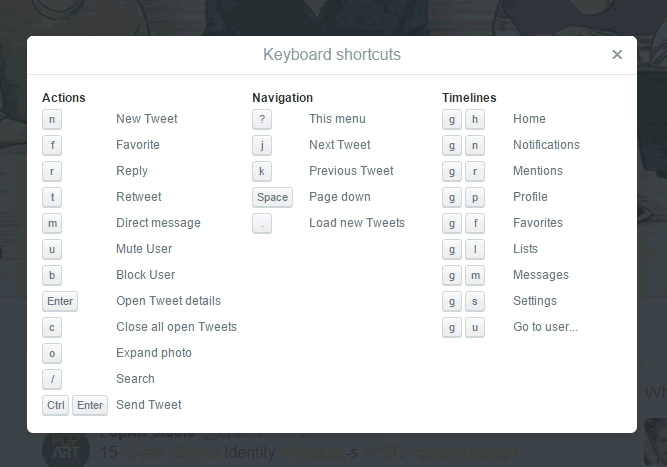Click the 'Go to user...' label
Viewport: 667px width, 467px height.
point(545,327)
